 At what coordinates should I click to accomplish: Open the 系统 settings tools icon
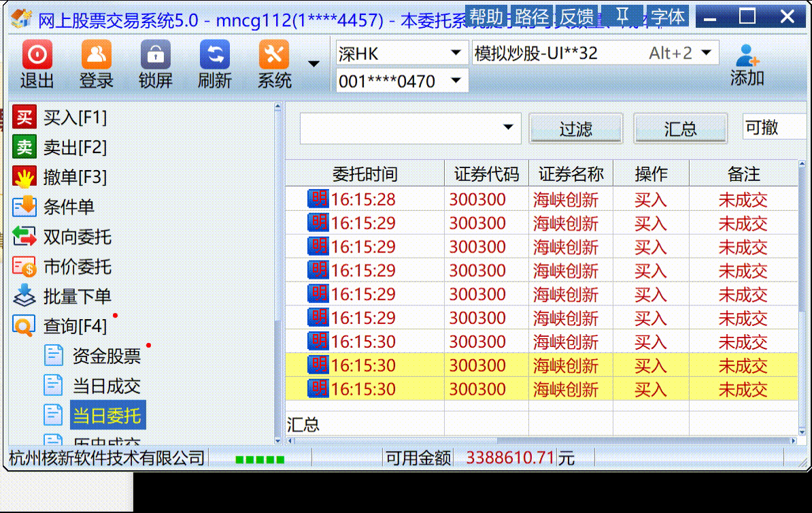tap(274, 54)
